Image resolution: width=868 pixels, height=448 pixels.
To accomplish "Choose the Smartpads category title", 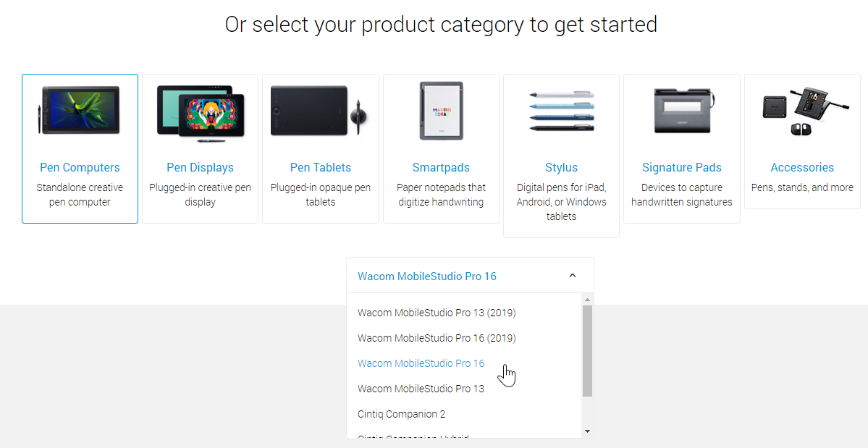I will (441, 167).
